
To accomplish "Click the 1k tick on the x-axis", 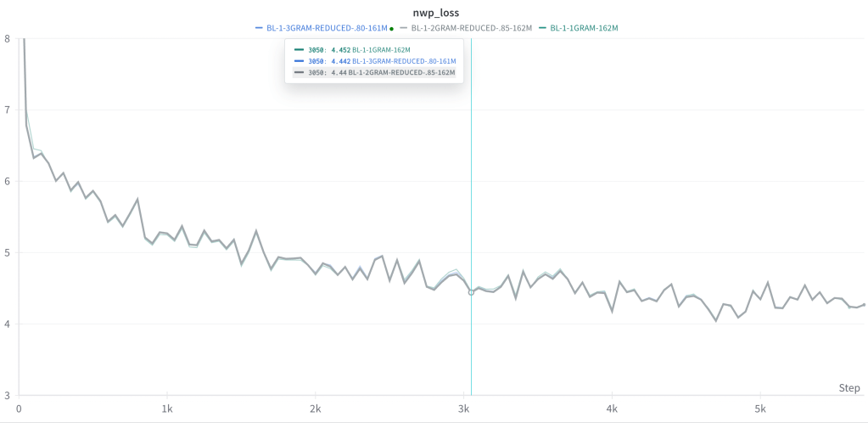I will click(167, 407).
